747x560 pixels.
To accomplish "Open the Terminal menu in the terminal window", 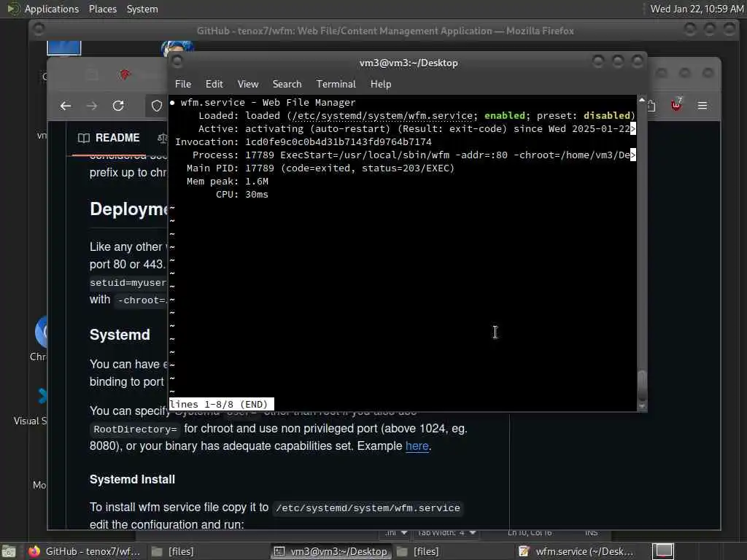I will (336, 84).
